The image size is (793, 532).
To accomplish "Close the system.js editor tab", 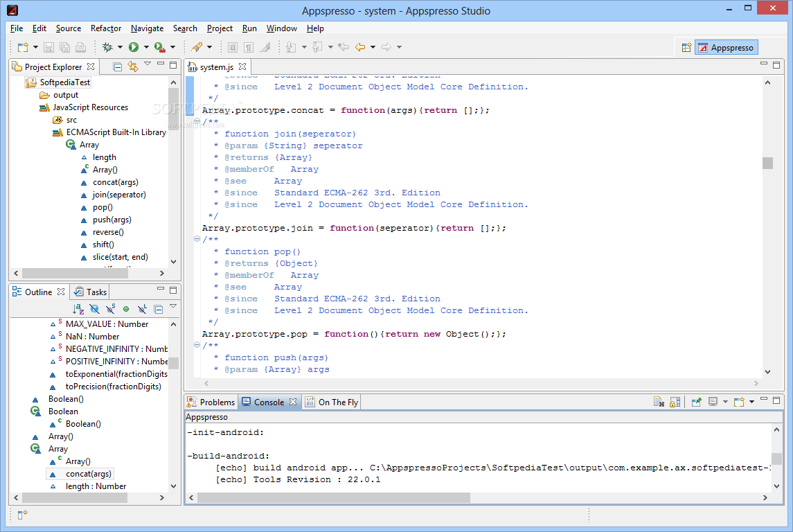I will (x=242, y=66).
